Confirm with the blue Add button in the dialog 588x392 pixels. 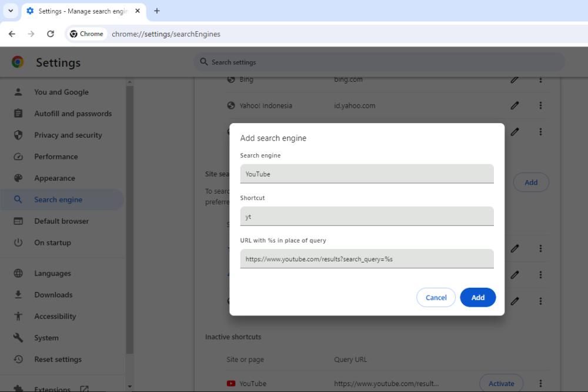pos(477,297)
